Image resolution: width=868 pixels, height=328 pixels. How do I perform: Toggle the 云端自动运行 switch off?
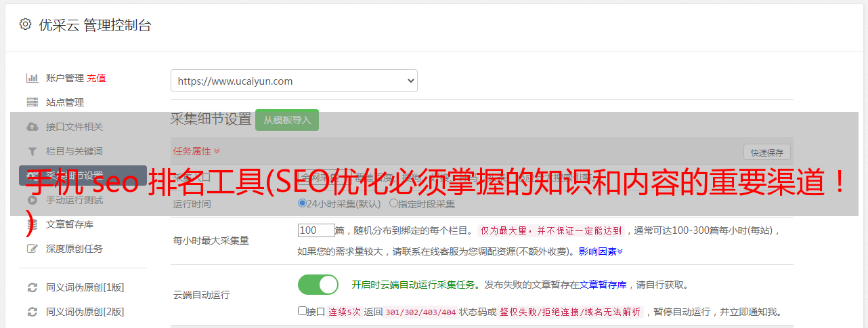pos(318,285)
